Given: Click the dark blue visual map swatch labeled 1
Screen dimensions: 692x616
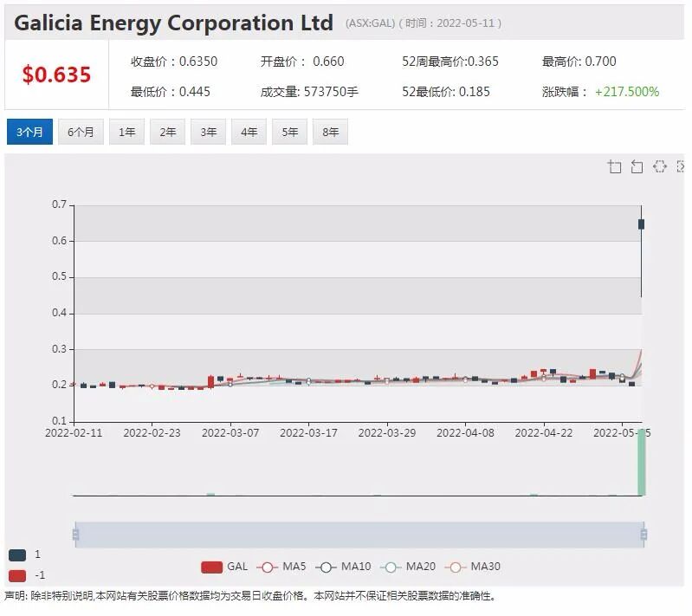Looking at the screenshot, I should (x=17, y=555).
